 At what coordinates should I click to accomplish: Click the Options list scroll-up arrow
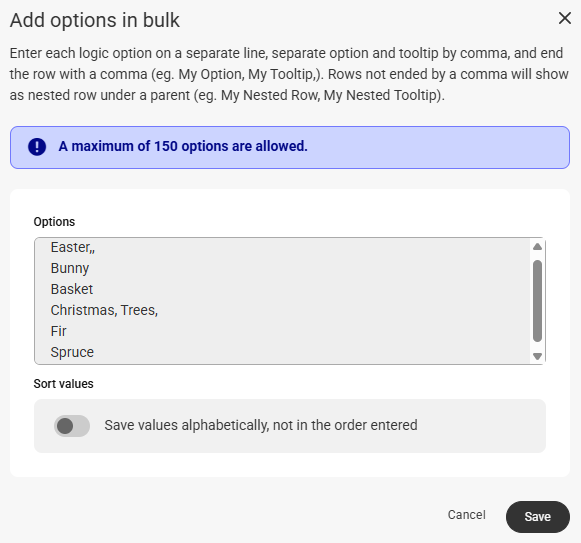point(537,247)
